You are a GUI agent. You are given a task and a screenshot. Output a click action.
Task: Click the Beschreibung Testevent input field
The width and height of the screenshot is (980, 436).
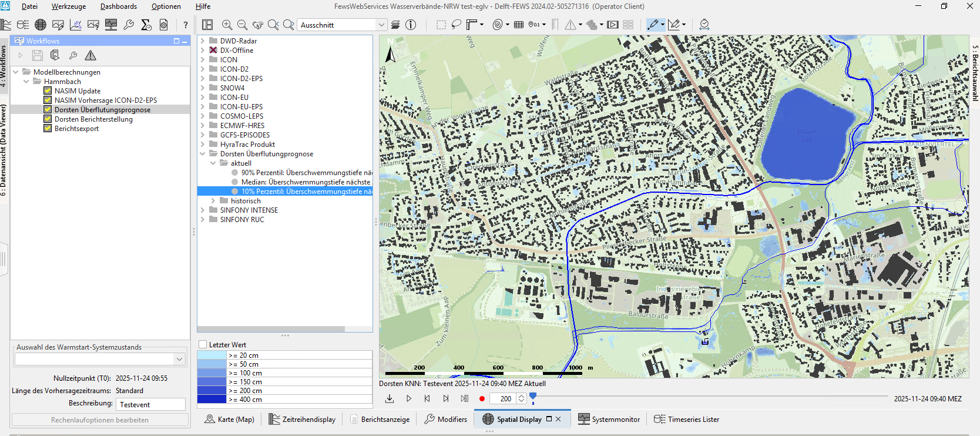click(x=150, y=404)
